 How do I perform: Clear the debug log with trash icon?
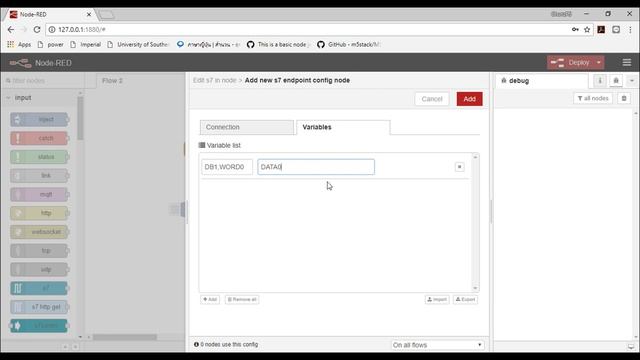(x=624, y=98)
